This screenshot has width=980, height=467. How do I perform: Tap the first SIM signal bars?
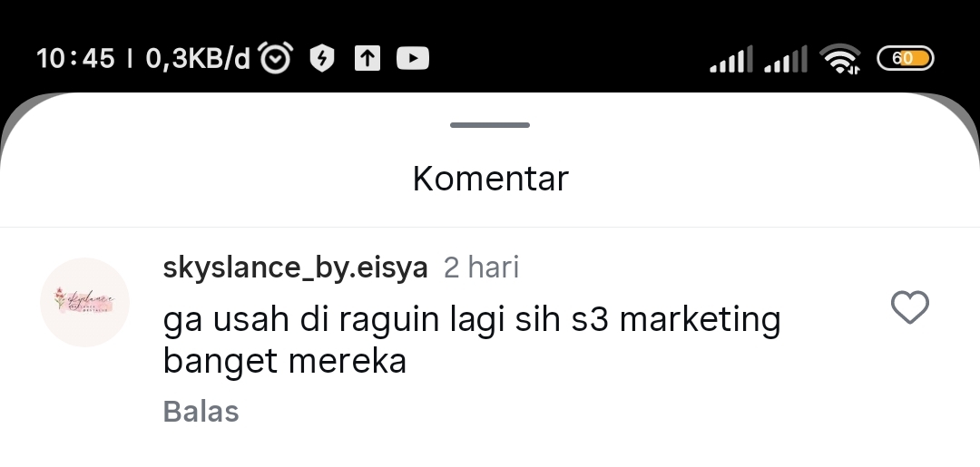point(730,59)
